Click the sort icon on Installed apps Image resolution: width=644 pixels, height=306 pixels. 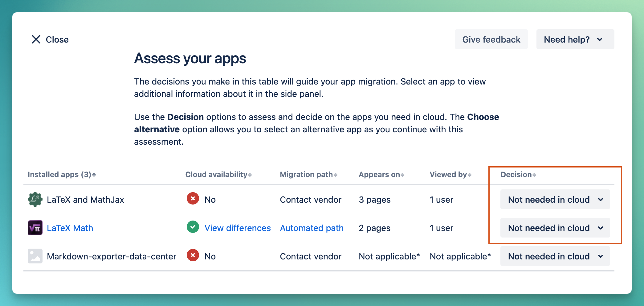[x=94, y=174]
